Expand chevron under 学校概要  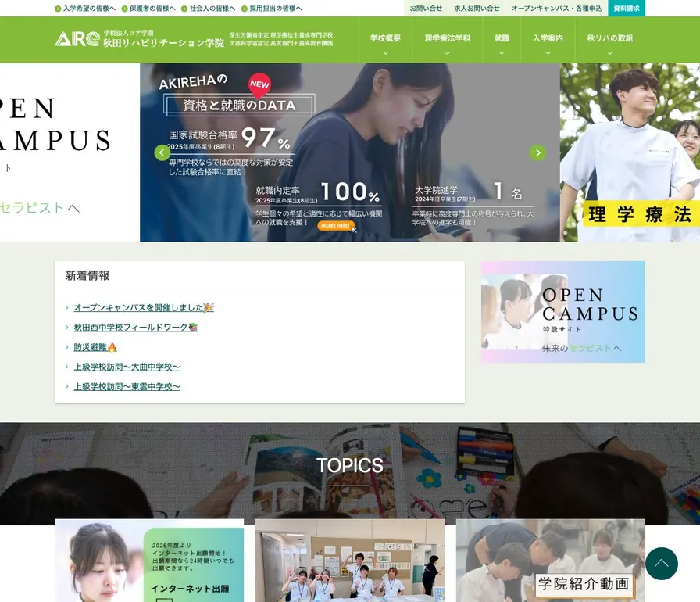point(385,52)
